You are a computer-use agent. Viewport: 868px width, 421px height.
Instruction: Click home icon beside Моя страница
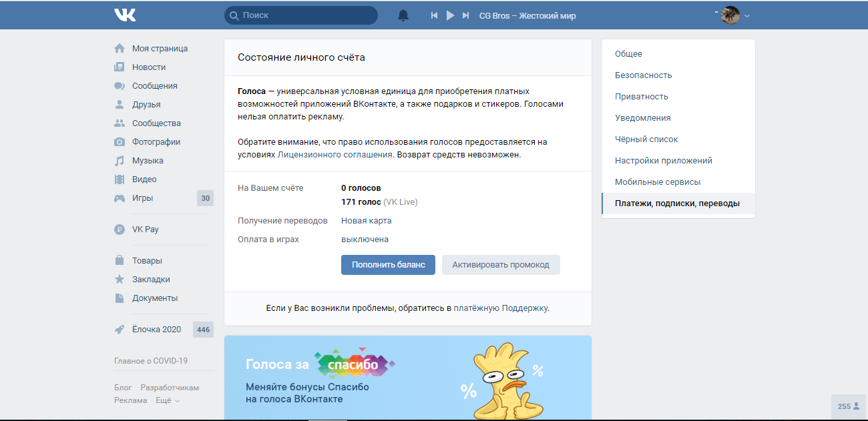pyautogui.click(x=120, y=48)
